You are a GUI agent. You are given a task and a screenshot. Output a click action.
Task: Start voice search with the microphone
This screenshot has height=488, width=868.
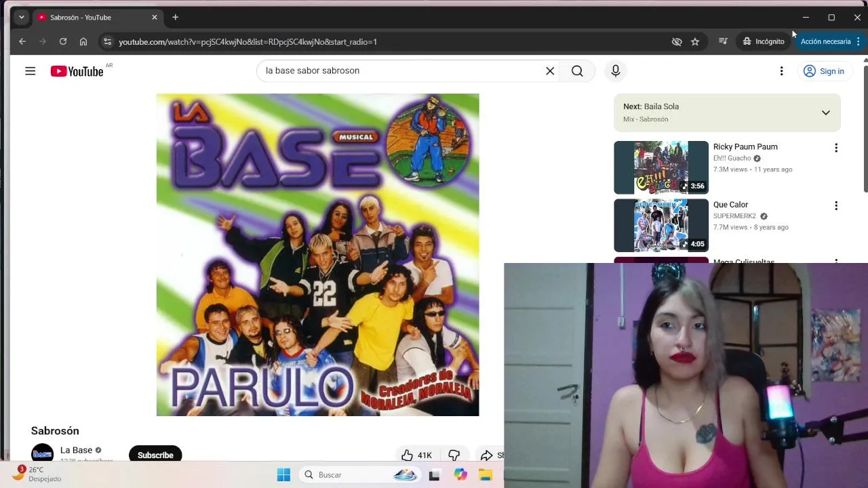tap(616, 70)
